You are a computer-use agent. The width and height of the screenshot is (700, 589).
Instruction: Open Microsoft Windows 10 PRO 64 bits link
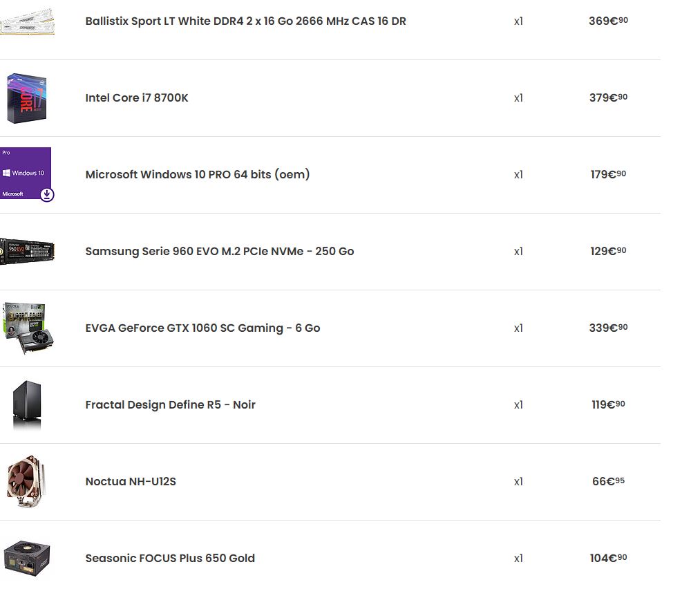pos(197,175)
